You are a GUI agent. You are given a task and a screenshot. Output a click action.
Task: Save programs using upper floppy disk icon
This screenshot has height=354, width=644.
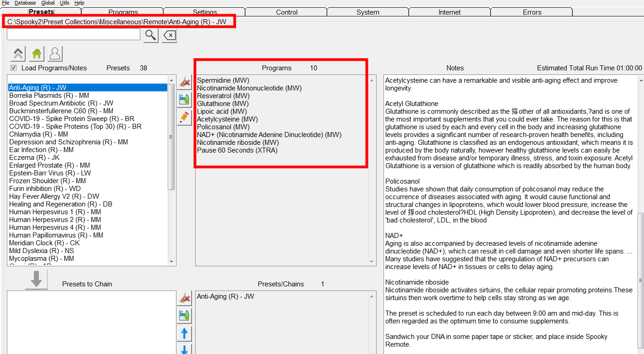click(x=184, y=100)
